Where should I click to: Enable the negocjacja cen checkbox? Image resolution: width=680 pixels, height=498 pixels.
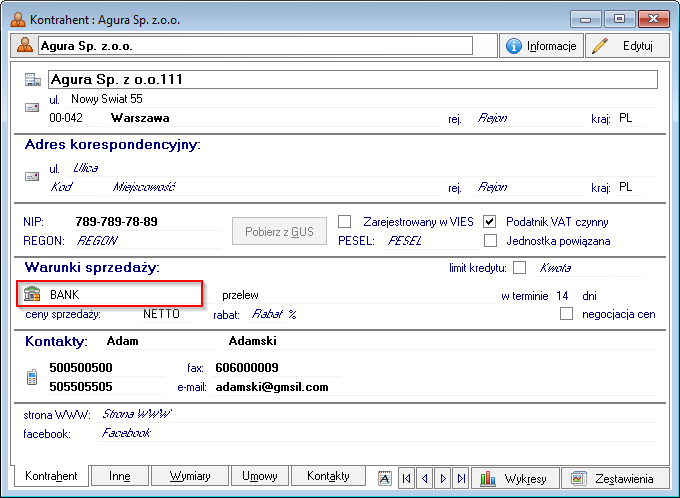pos(567,314)
